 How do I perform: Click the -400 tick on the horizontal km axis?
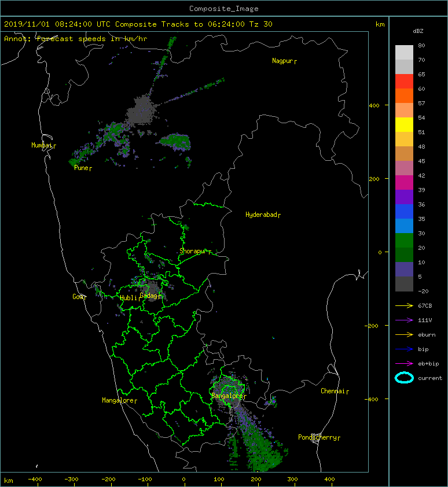click(35, 479)
